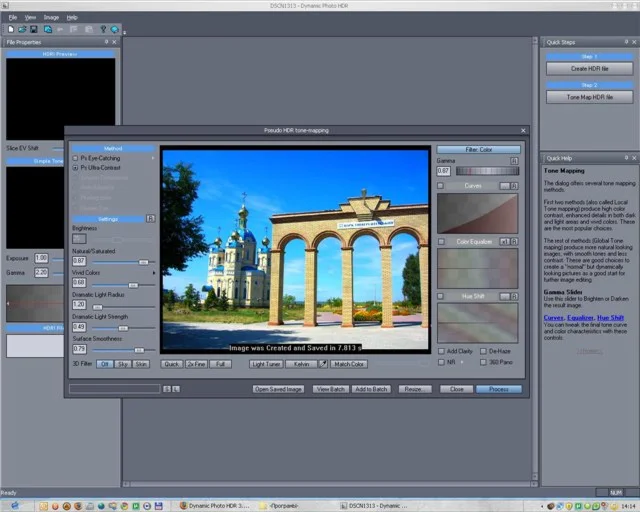Switch to DSCN1313 taskbar window

pos(376,506)
